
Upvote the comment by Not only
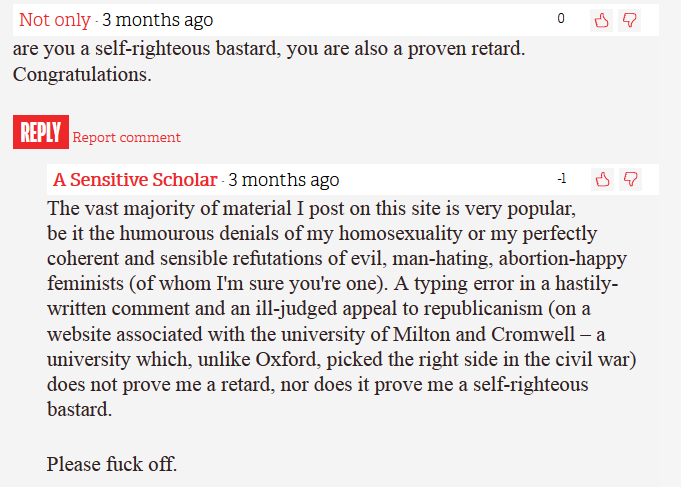[602, 20]
